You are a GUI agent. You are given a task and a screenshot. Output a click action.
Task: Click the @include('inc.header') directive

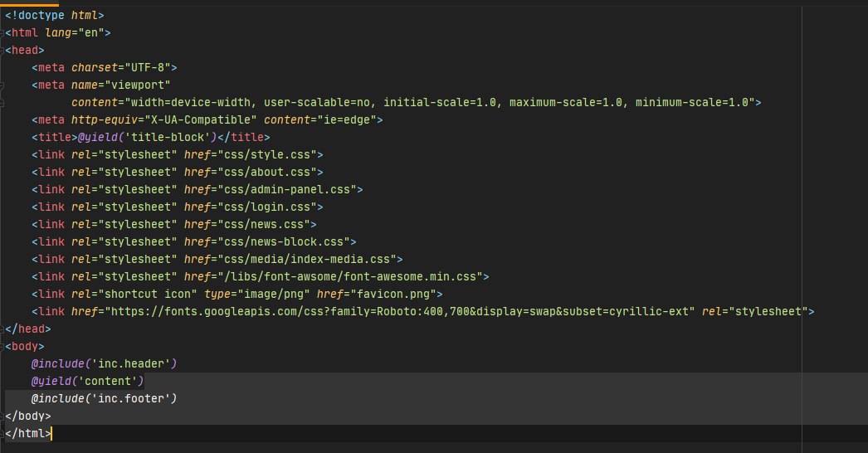coord(104,364)
